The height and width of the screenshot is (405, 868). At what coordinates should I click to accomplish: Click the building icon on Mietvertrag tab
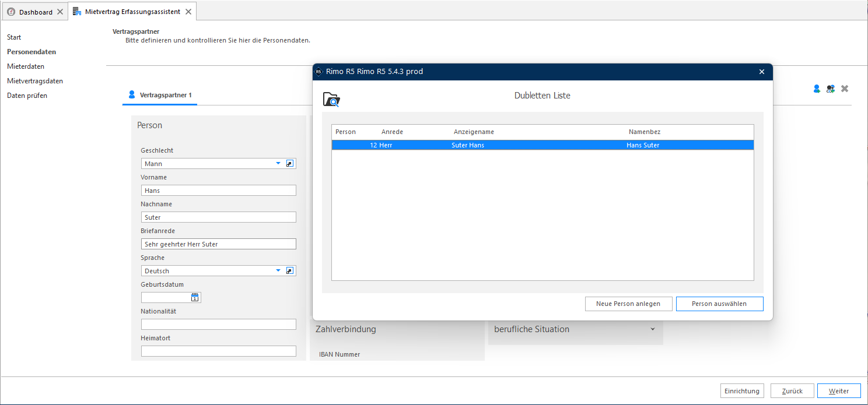click(x=77, y=11)
